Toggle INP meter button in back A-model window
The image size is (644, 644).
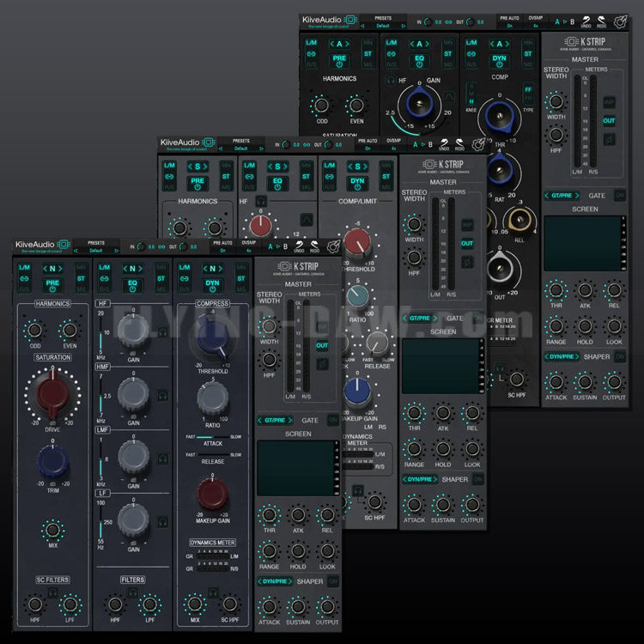coord(609,102)
